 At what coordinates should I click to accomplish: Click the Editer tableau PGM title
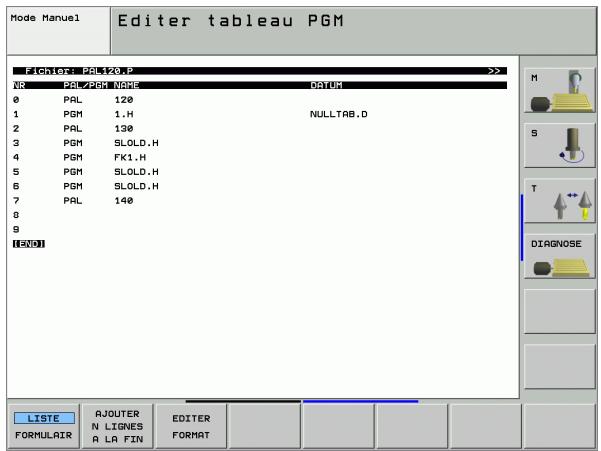tap(230, 21)
